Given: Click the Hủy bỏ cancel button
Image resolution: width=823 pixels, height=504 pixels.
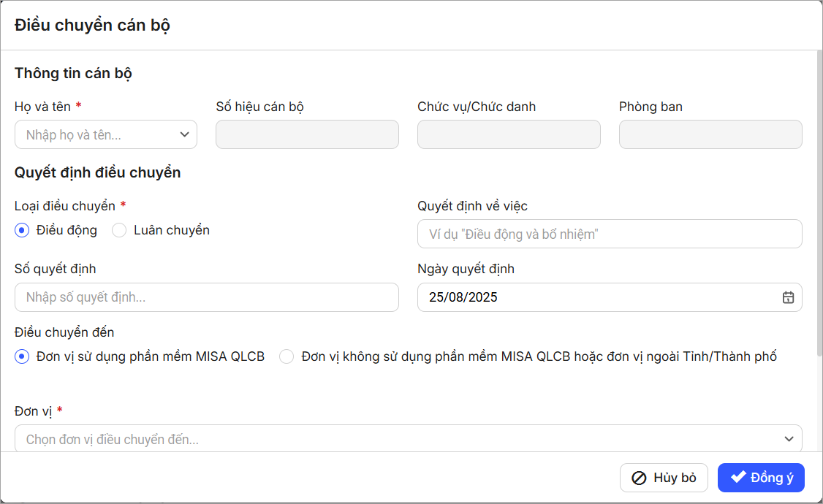Looking at the screenshot, I should pyautogui.click(x=664, y=478).
